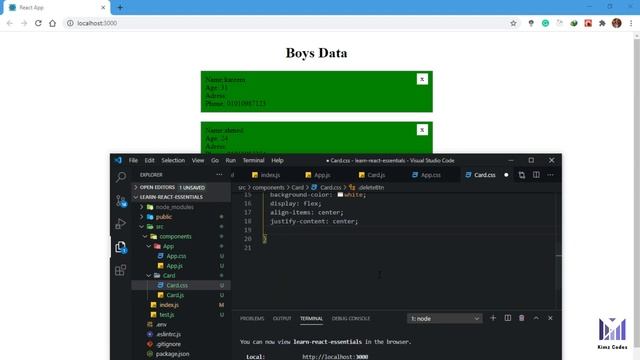Switch to App.js editor tab

(318, 175)
